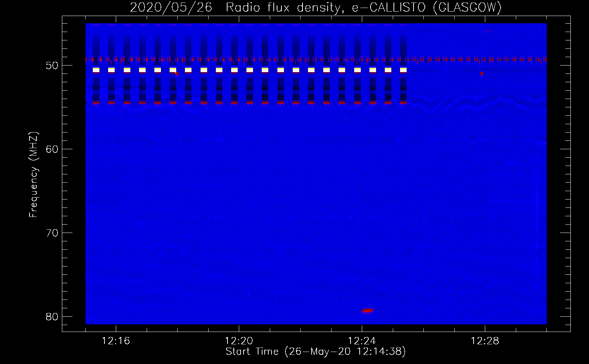Click the 12:16 time tick label

tap(116, 341)
